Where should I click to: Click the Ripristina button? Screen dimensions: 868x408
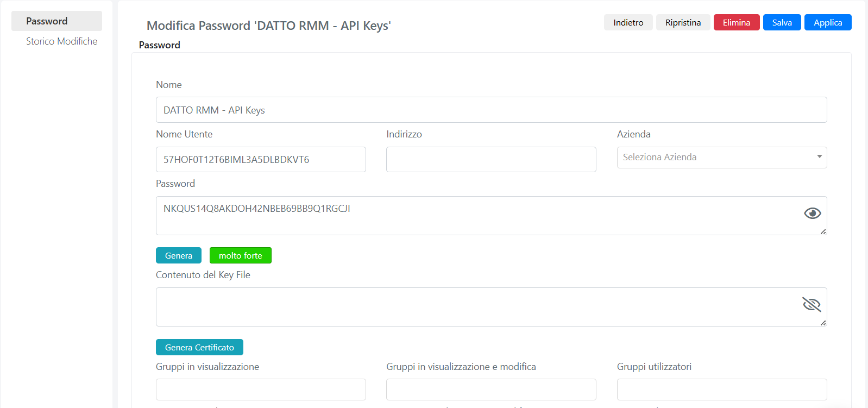683,22
